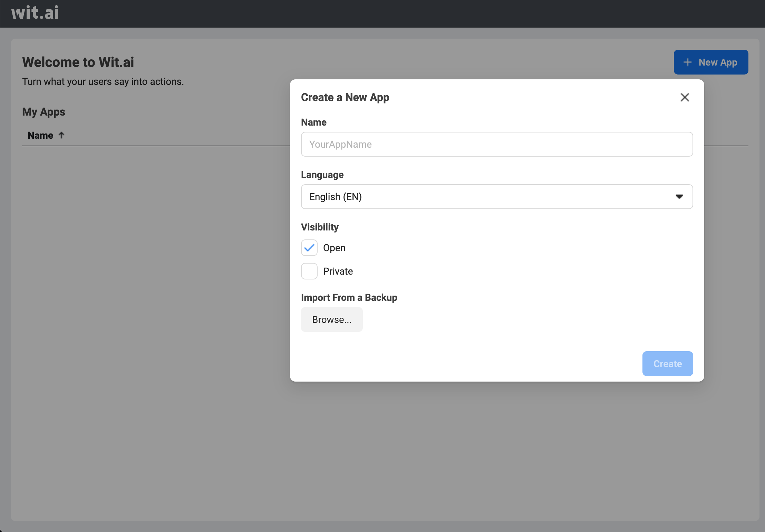
Task: Click the Private visibility label
Action: [338, 271]
